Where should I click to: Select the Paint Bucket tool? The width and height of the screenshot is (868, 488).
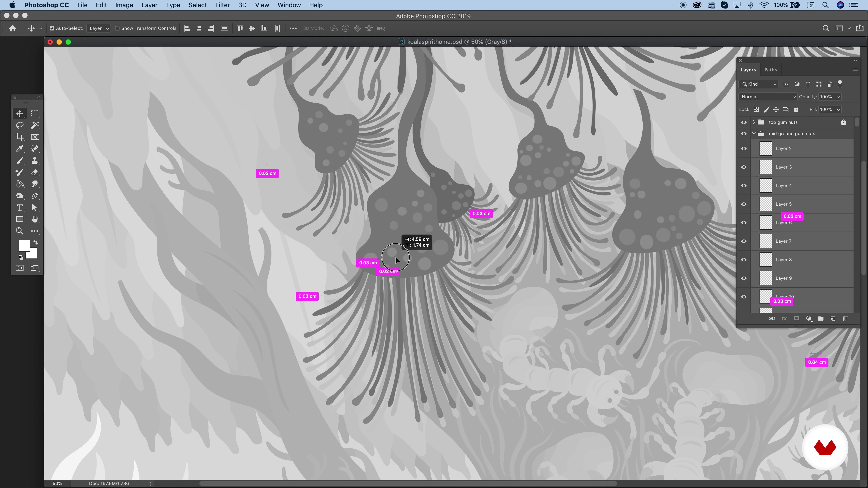coord(19,184)
